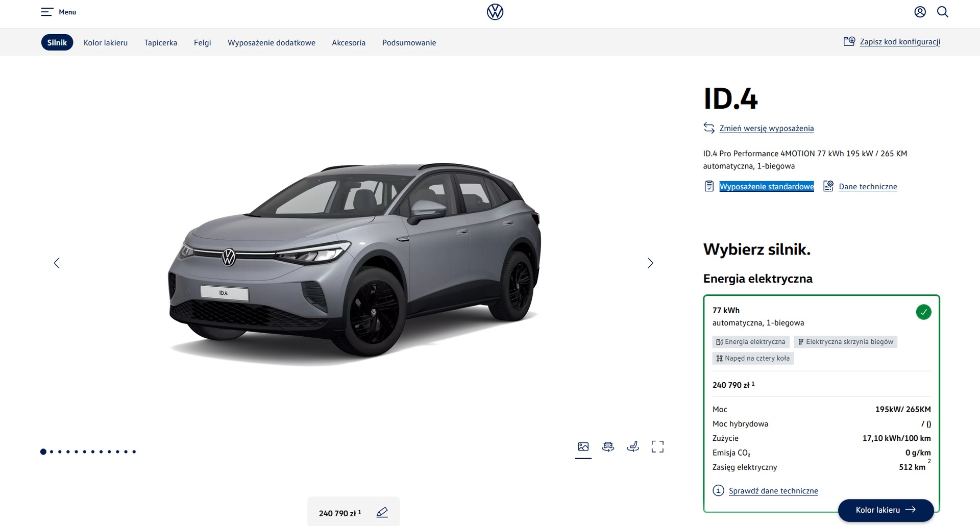Go to Podsumowanie tab
This screenshot has width=980, height=526.
point(409,42)
